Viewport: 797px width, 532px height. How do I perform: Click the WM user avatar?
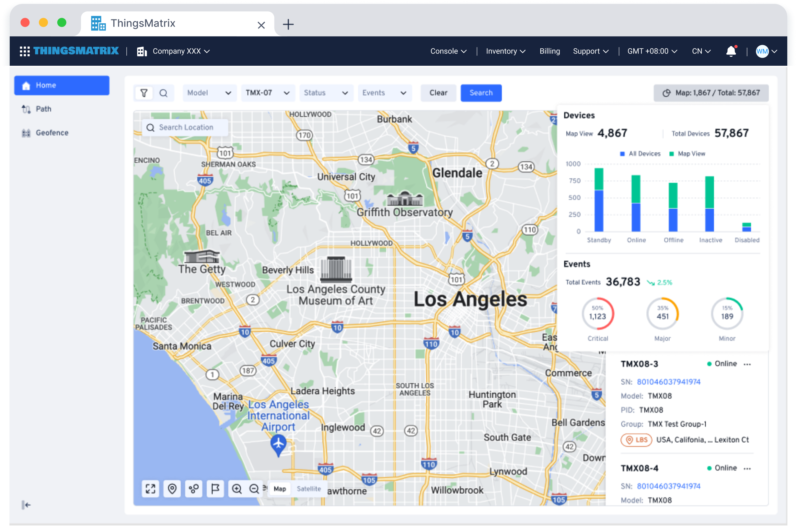[x=762, y=51]
